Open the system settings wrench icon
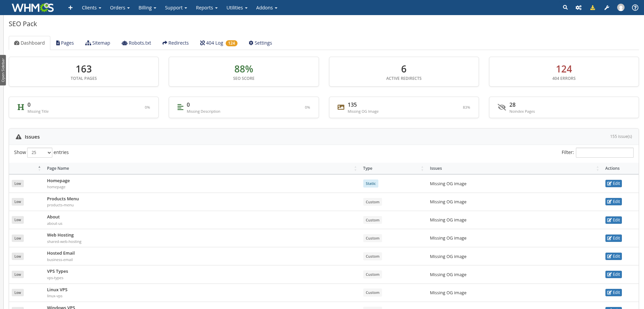This screenshot has height=309, width=644. (x=607, y=7)
